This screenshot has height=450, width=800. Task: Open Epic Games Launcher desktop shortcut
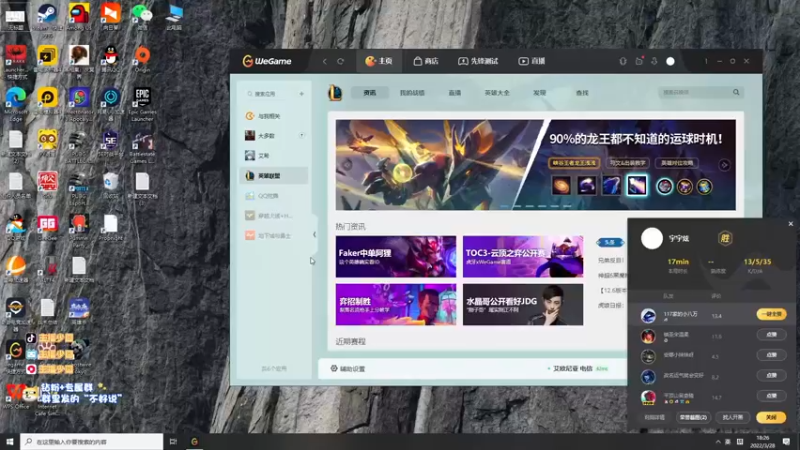(142, 99)
